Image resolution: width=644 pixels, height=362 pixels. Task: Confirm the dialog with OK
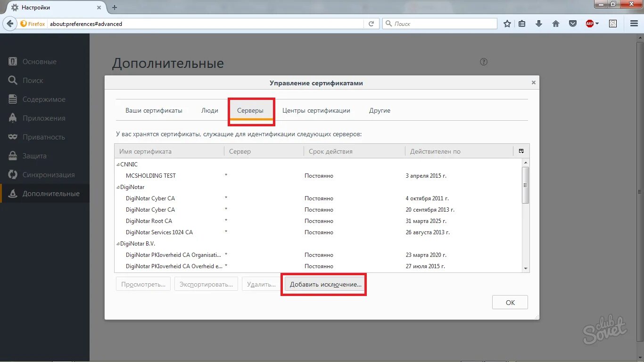[x=510, y=303]
